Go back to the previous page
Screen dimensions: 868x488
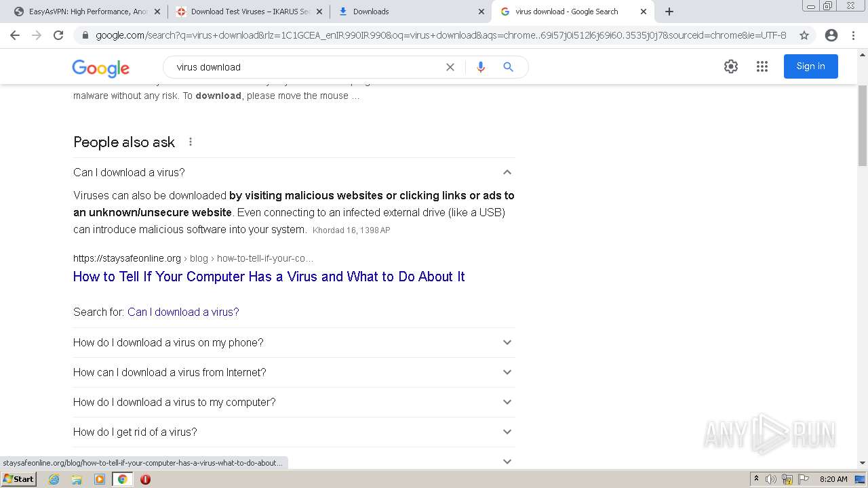[x=15, y=35]
